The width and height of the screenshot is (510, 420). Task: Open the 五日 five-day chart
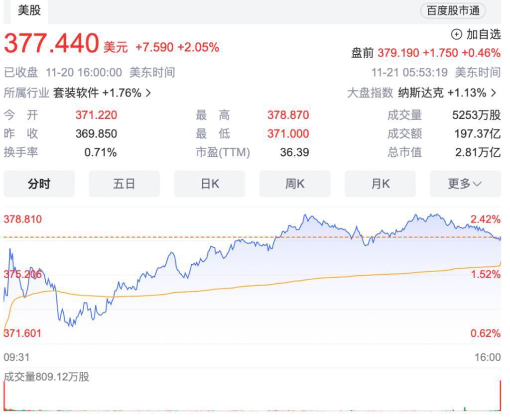click(x=124, y=184)
